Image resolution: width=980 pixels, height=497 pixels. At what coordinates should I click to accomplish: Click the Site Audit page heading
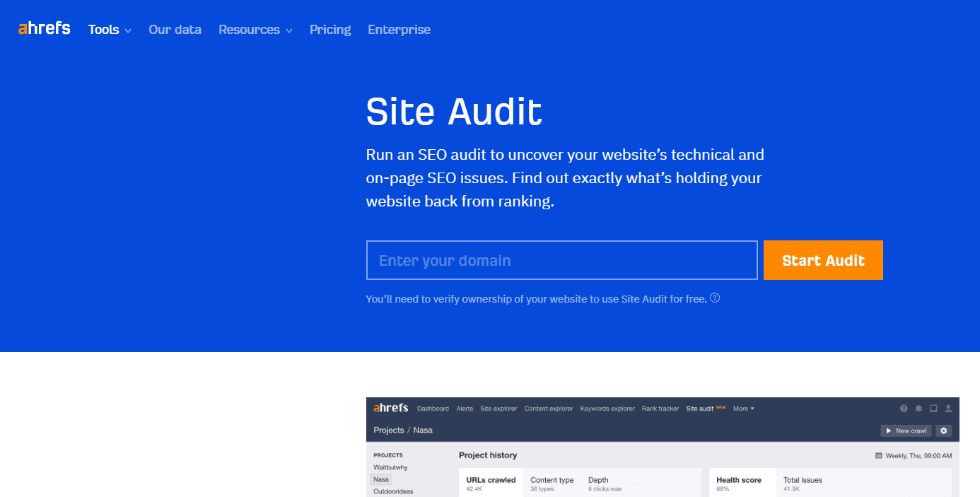coord(454,111)
